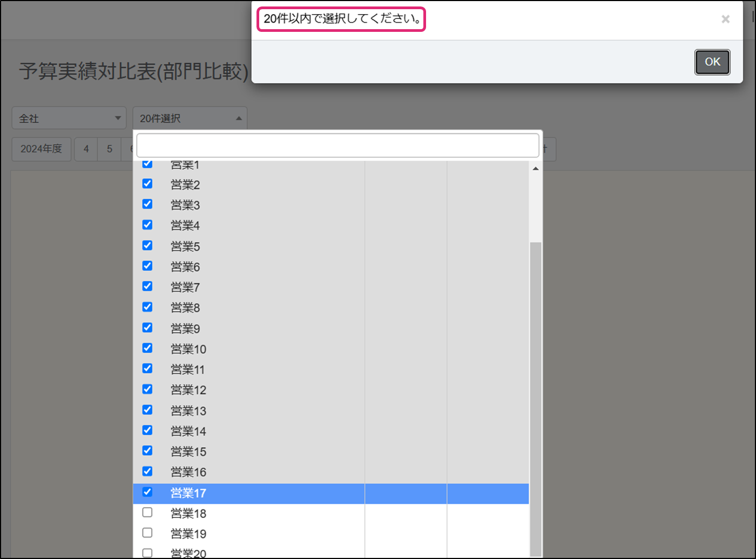The image size is (756, 559).
Task: Select month 5 button
Action: [110, 149]
